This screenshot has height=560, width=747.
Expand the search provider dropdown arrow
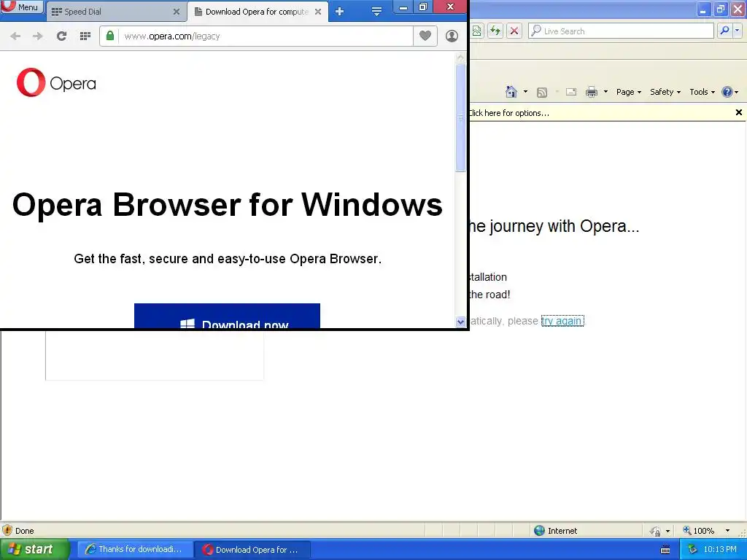coord(737,31)
